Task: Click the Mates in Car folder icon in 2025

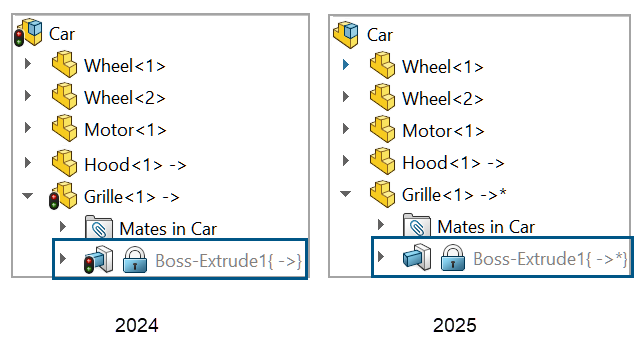Action: click(x=417, y=225)
